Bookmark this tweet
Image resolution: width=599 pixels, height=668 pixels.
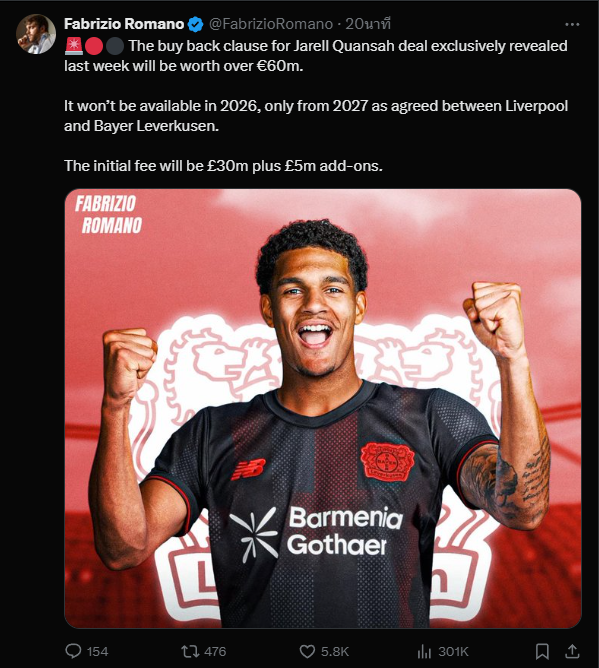[x=541, y=651]
